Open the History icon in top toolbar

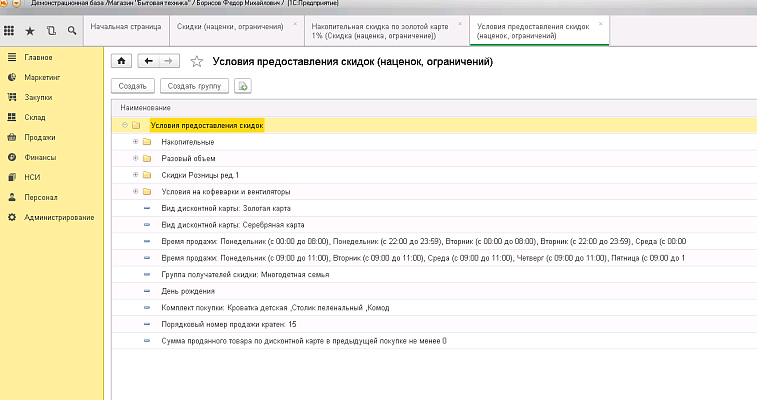[51, 31]
